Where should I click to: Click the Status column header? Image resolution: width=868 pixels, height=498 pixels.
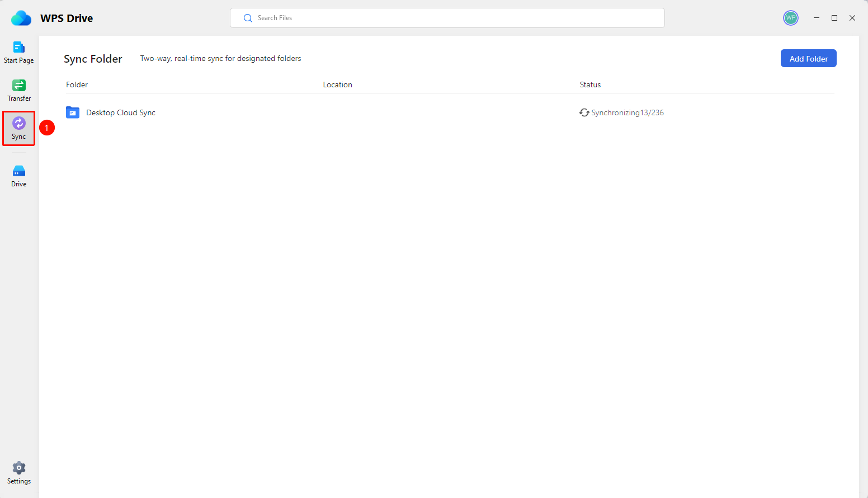pyautogui.click(x=590, y=84)
